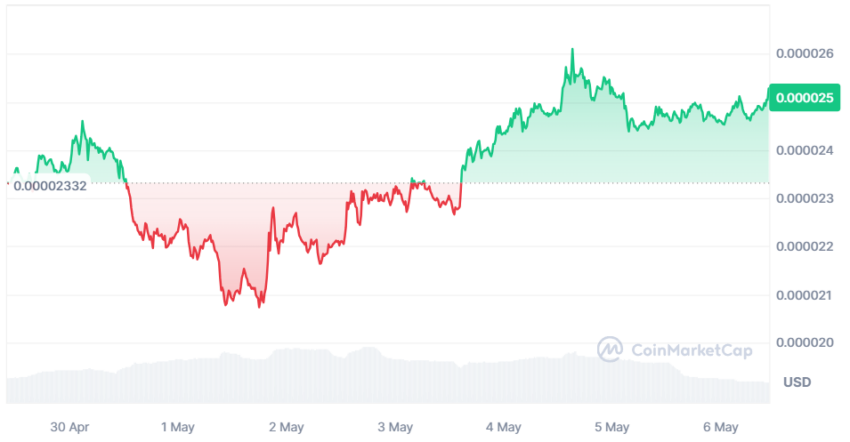Click the 0.000021 y-axis label

tap(804, 296)
